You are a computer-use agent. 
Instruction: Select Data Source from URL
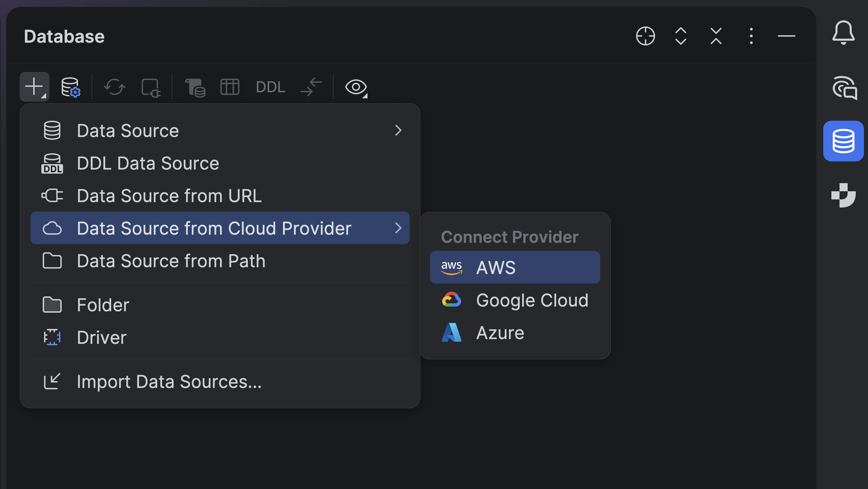coord(169,196)
